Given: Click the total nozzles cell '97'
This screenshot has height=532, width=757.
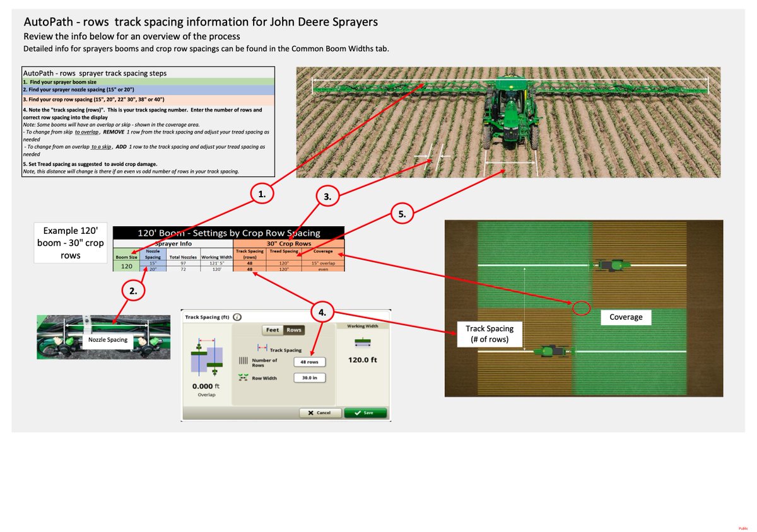Looking at the screenshot, I should (183, 263).
